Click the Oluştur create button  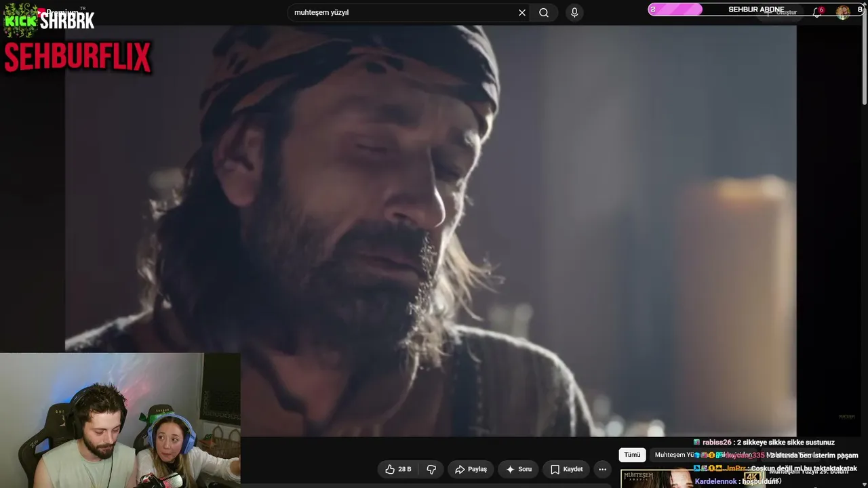[781, 12]
